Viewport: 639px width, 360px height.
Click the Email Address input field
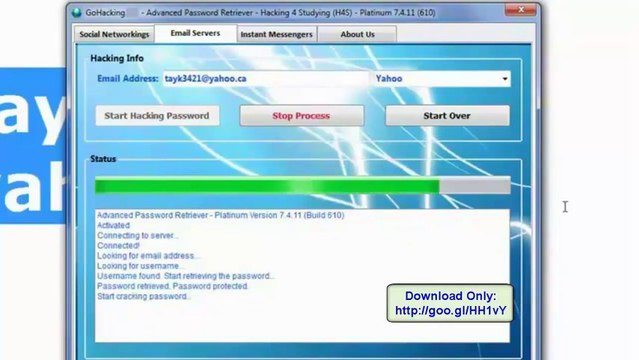pyautogui.click(x=265, y=79)
